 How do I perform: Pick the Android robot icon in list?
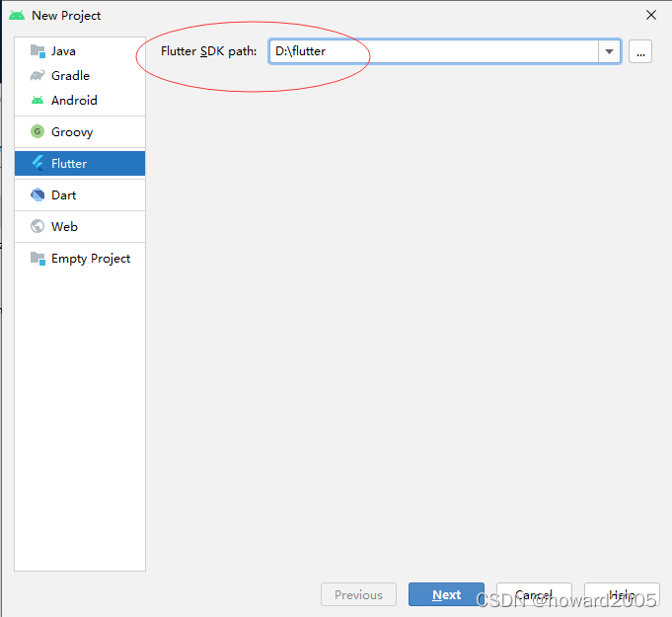pyautogui.click(x=37, y=101)
